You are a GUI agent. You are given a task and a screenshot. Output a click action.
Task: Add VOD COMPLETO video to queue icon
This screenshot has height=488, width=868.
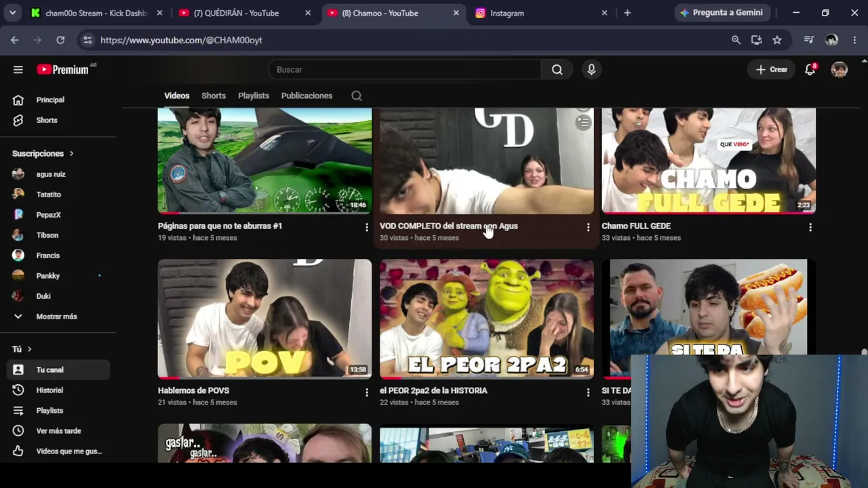[583, 122]
